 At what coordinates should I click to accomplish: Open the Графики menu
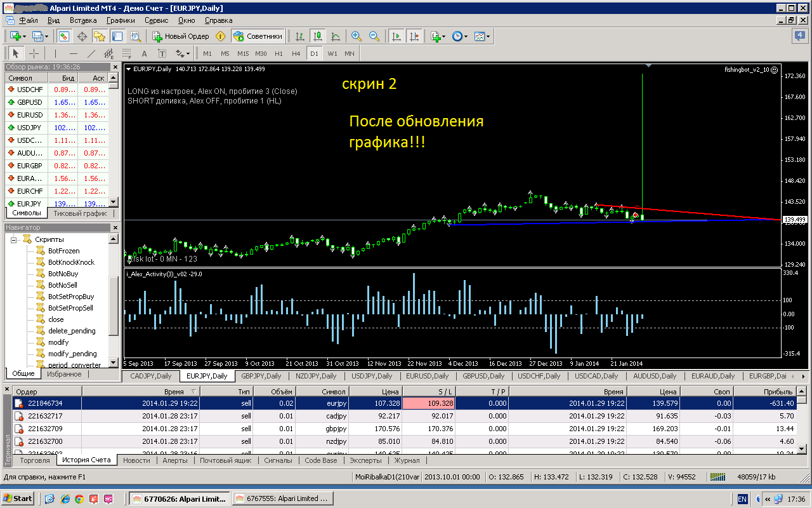(121, 20)
